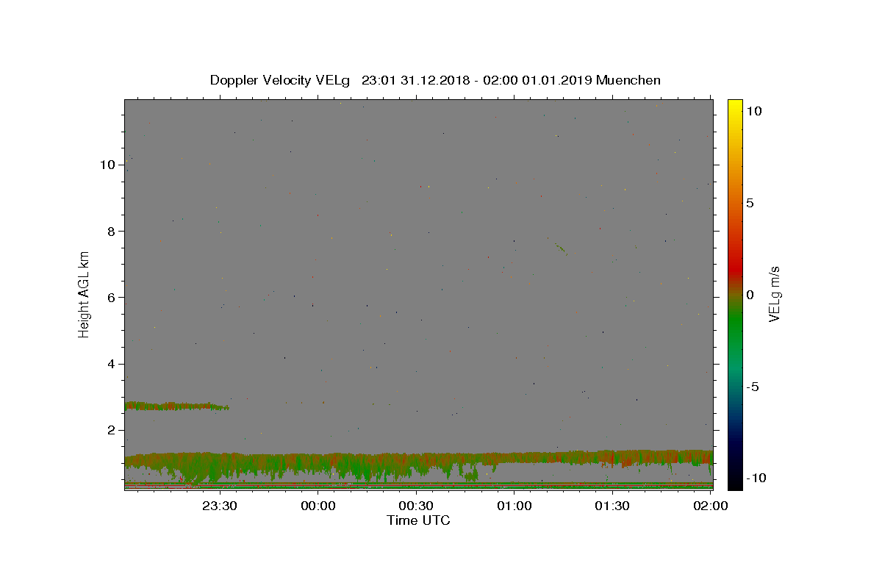Image resolution: width=882 pixels, height=588 pixels.
Task: Click the 'Time UTC' x-axis label
Action: tap(418, 520)
